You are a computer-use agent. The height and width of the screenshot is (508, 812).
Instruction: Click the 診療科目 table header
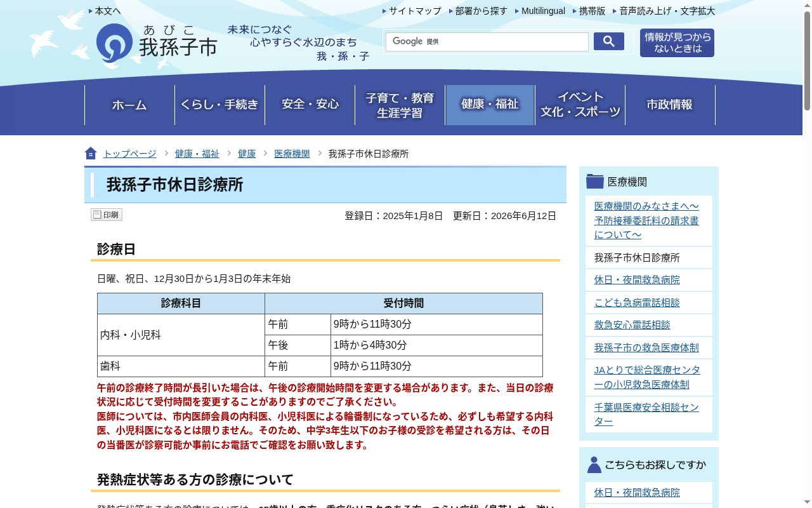tap(181, 304)
